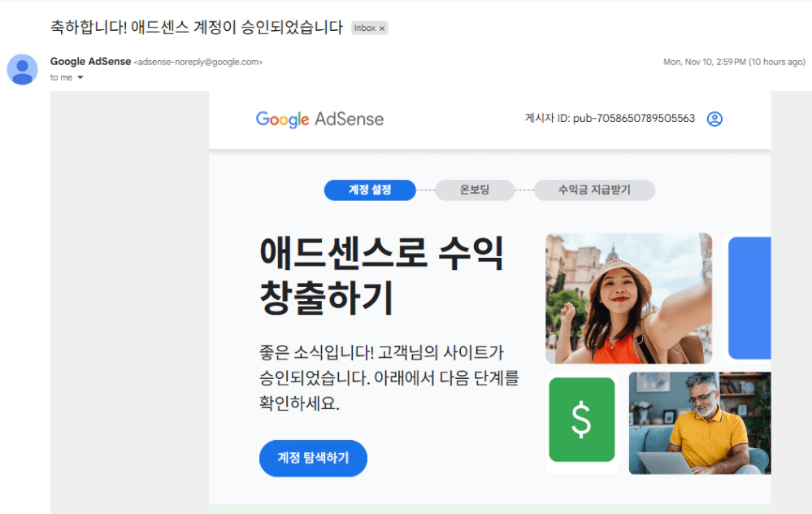Click the blue card at right edge
Viewport: 812px width, 514px height.
749,298
